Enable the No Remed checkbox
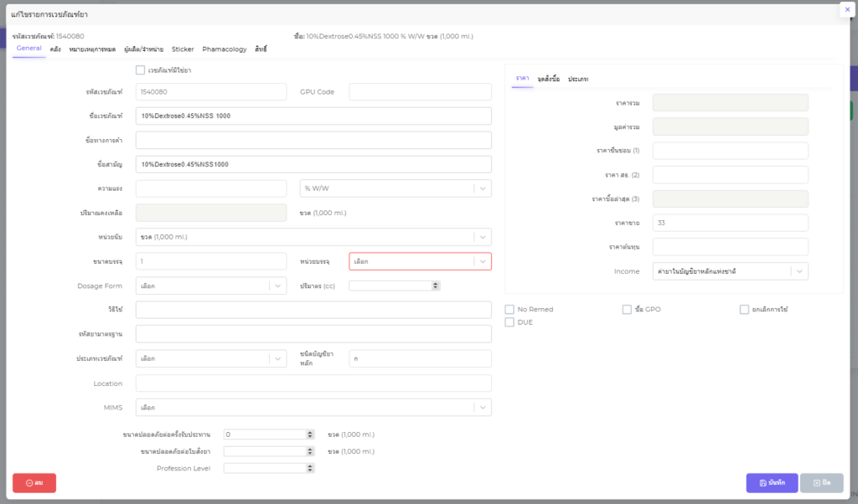This screenshot has width=858, height=504. 509,309
